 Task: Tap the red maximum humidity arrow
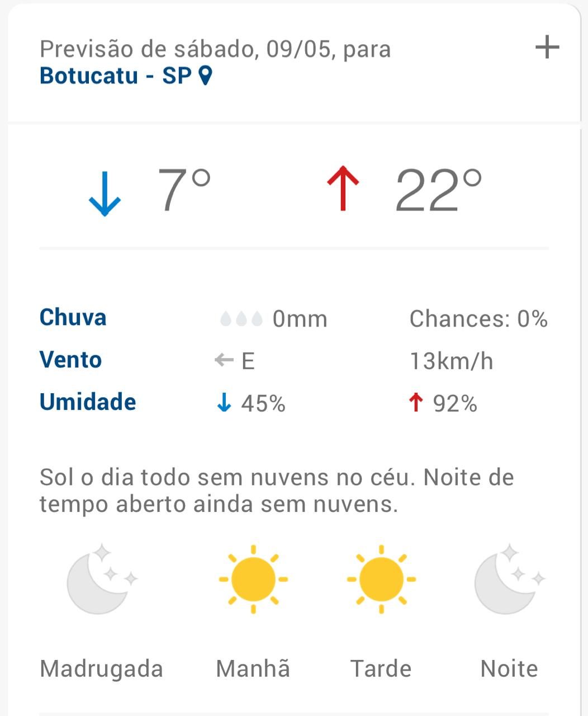click(x=415, y=402)
